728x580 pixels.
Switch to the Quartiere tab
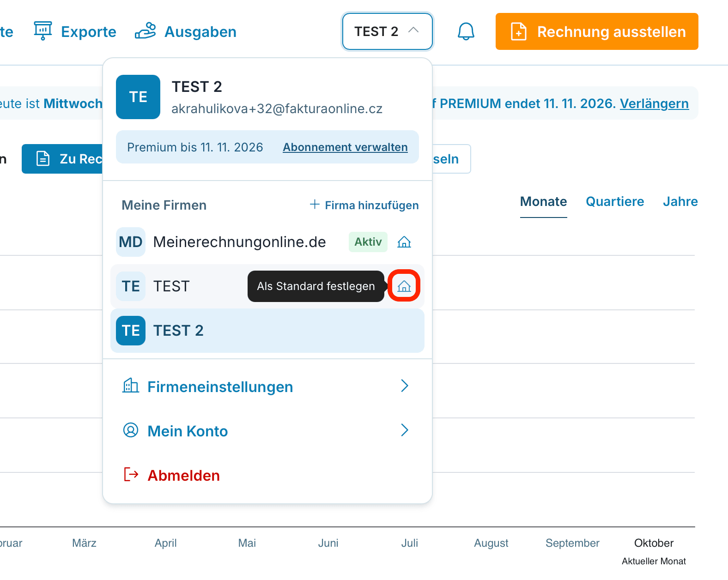click(x=615, y=201)
